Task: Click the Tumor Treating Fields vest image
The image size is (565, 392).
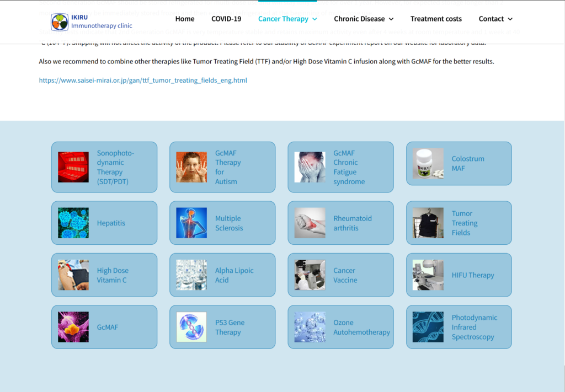Action: (428, 223)
